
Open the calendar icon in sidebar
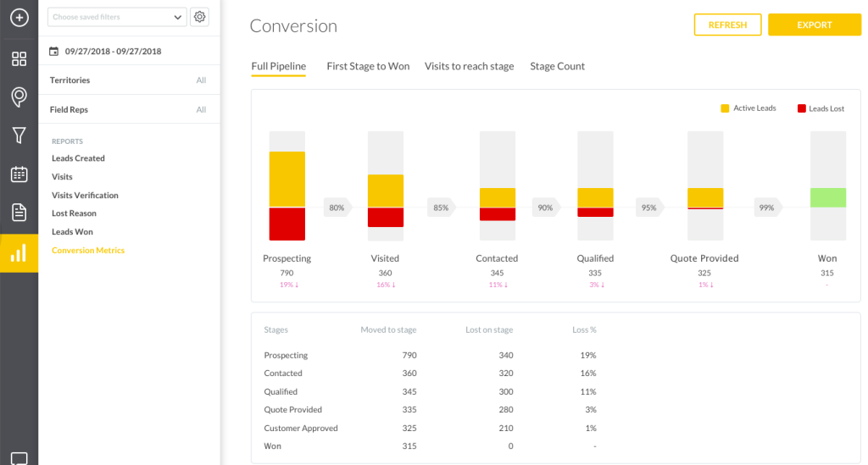[19, 174]
